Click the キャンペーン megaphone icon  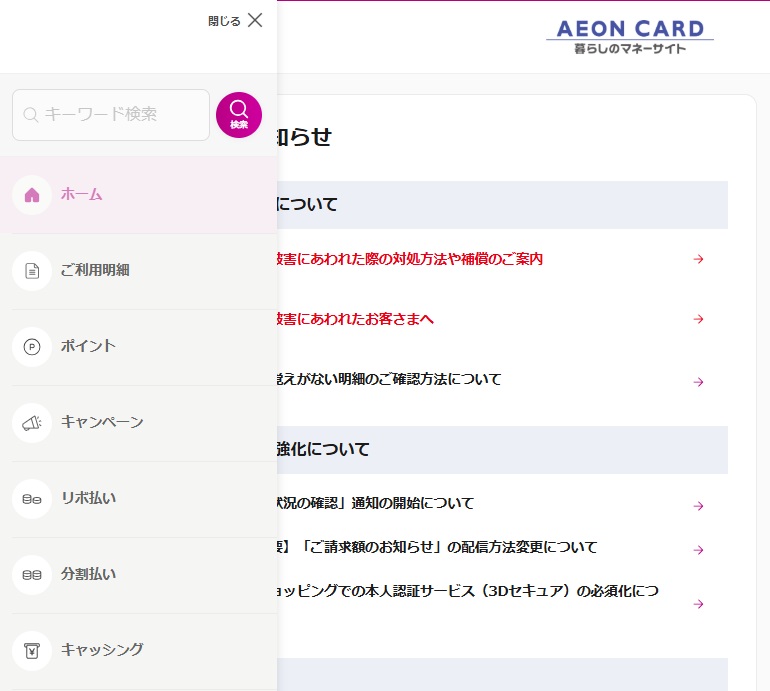[32, 423]
